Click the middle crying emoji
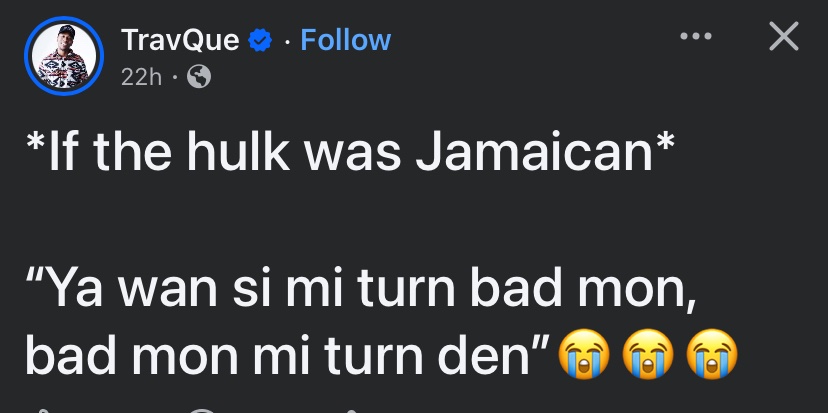 point(649,354)
